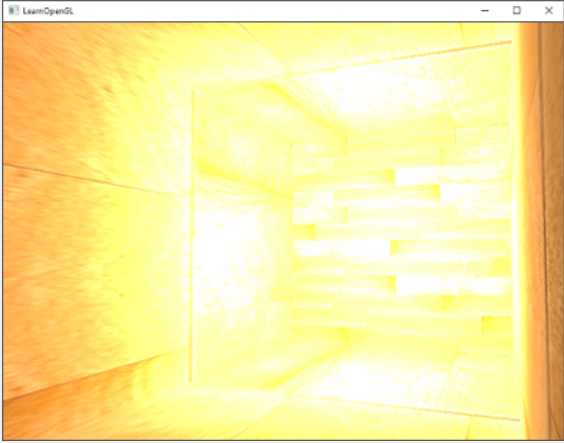Click the small yellow block left of the plank wall

(x=305, y=232)
